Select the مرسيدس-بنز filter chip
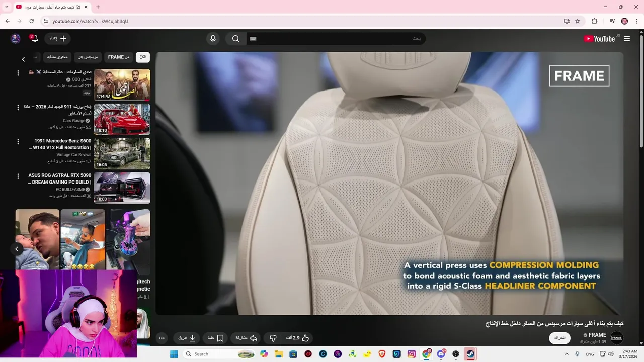This screenshot has width=644, height=362. [89, 57]
